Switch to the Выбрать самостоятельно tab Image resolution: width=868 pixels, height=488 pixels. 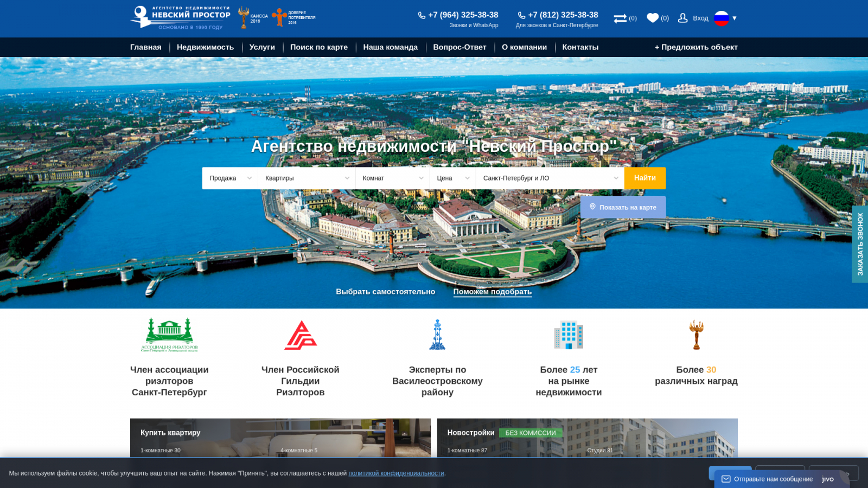pos(386,292)
